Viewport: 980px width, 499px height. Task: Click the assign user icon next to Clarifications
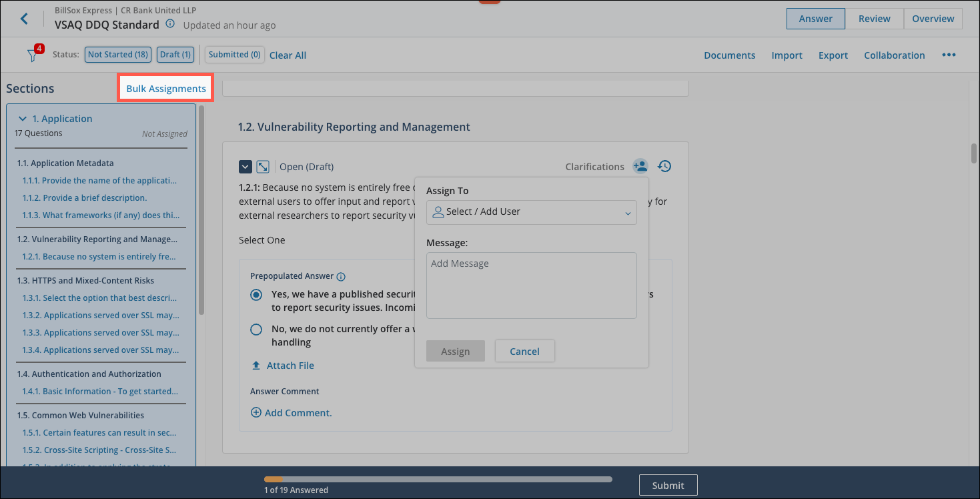click(640, 166)
